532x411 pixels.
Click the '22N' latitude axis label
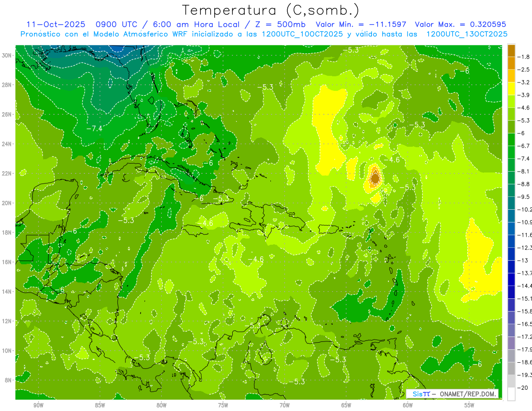[x=7, y=173]
